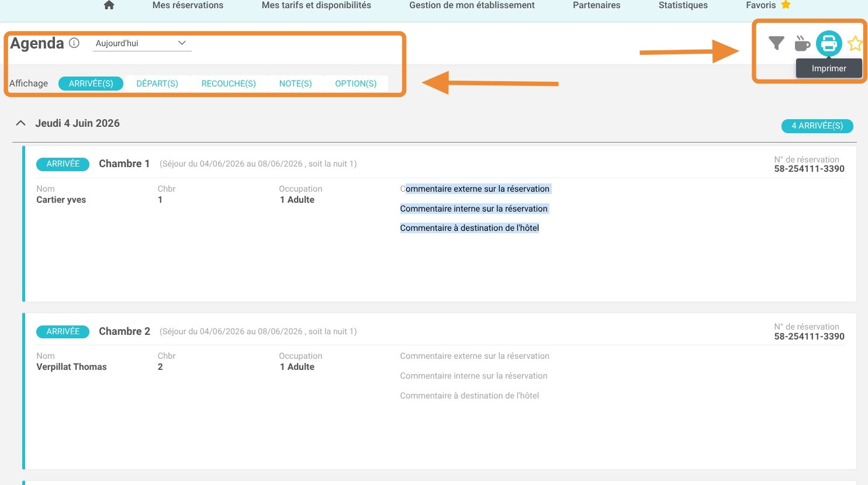Add page to favorites star outline
The height and width of the screenshot is (485, 868).
coord(855,43)
